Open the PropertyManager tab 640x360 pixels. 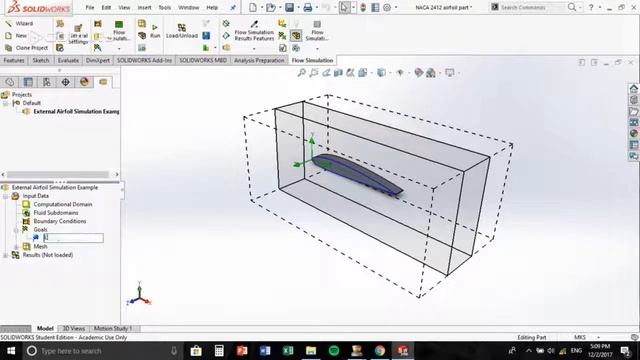pyautogui.click(x=28, y=82)
